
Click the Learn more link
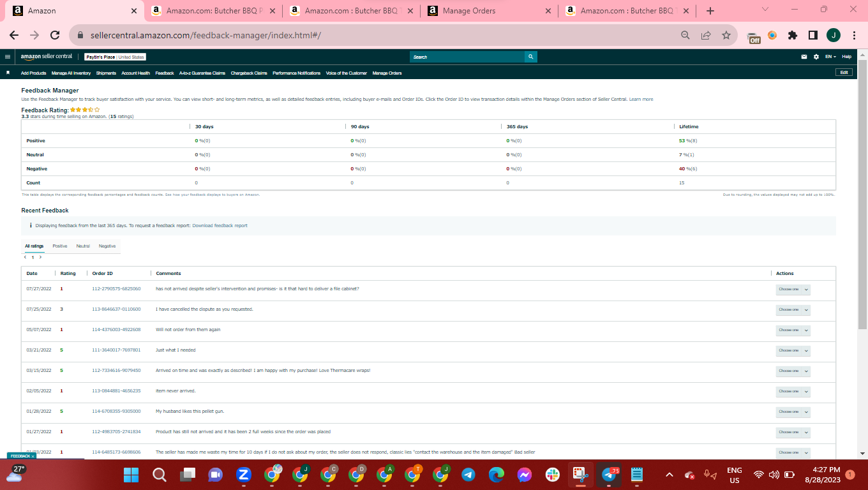point(641,100)
